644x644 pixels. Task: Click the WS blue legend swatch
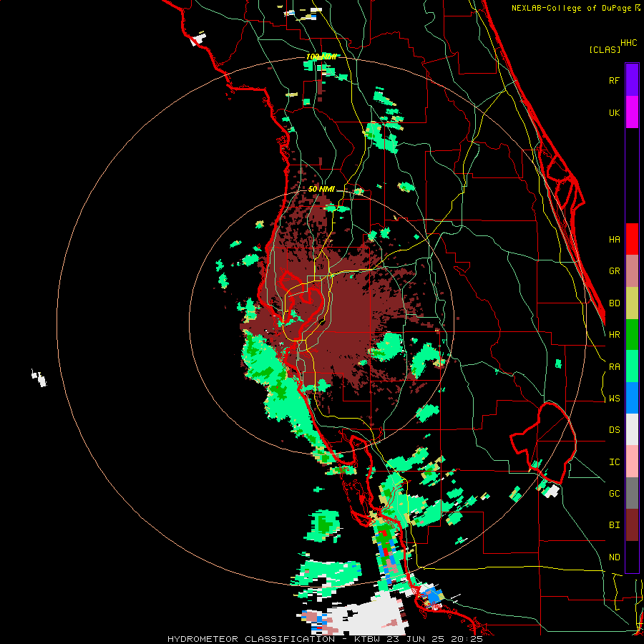point(632,398)
